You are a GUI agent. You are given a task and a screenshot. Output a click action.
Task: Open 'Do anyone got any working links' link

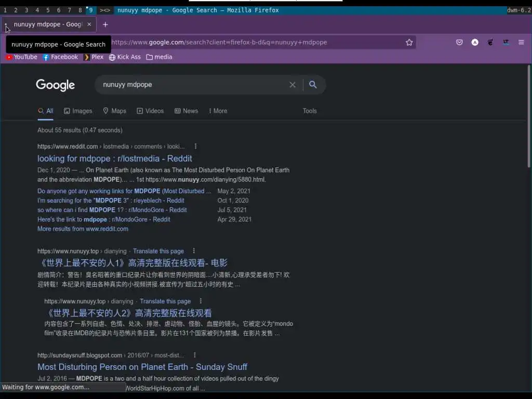124,191
